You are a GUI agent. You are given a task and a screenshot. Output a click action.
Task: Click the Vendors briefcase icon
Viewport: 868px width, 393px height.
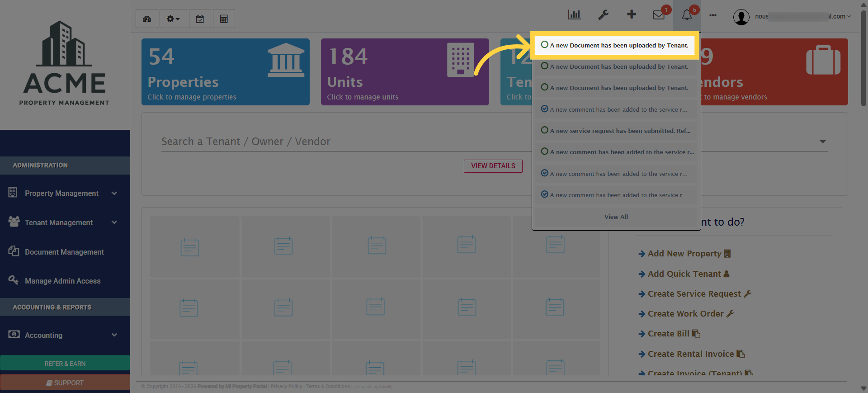[823, 61]
